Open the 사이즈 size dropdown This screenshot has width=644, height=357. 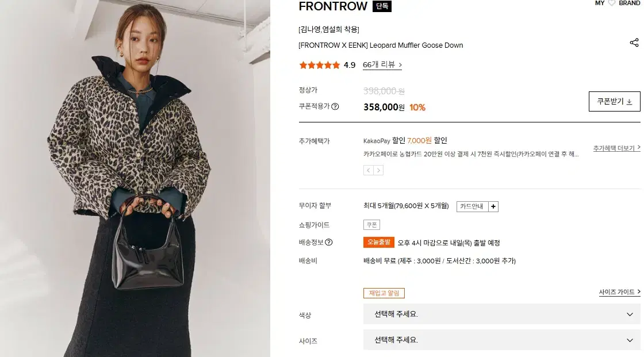[x=501, y=340]
